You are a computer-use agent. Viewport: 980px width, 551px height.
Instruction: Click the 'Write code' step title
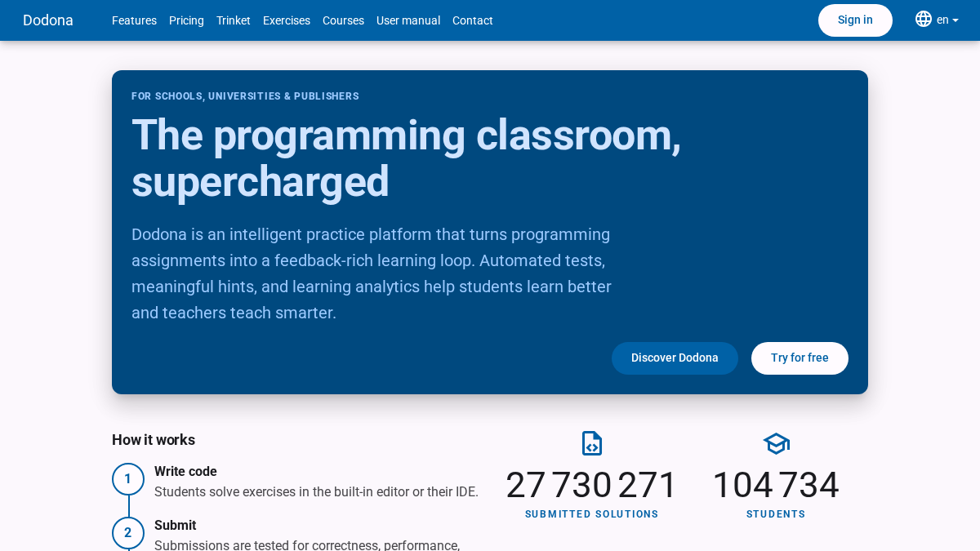(185, 471)
